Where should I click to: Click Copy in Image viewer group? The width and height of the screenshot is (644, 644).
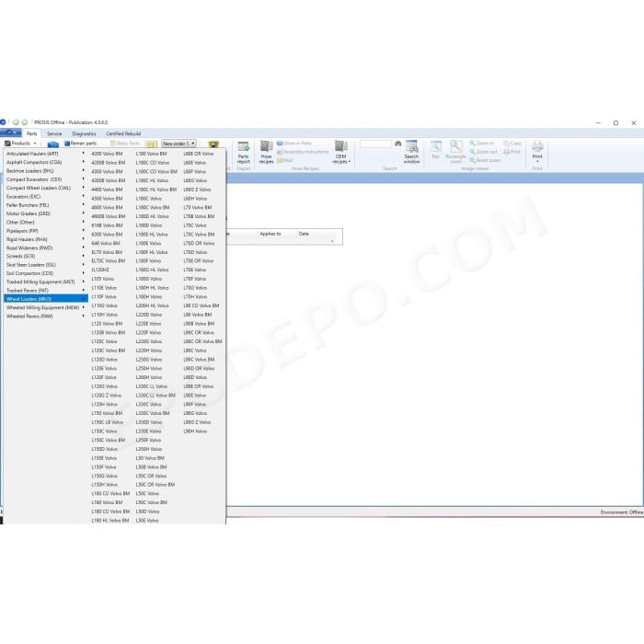click(x=512, y=144)
